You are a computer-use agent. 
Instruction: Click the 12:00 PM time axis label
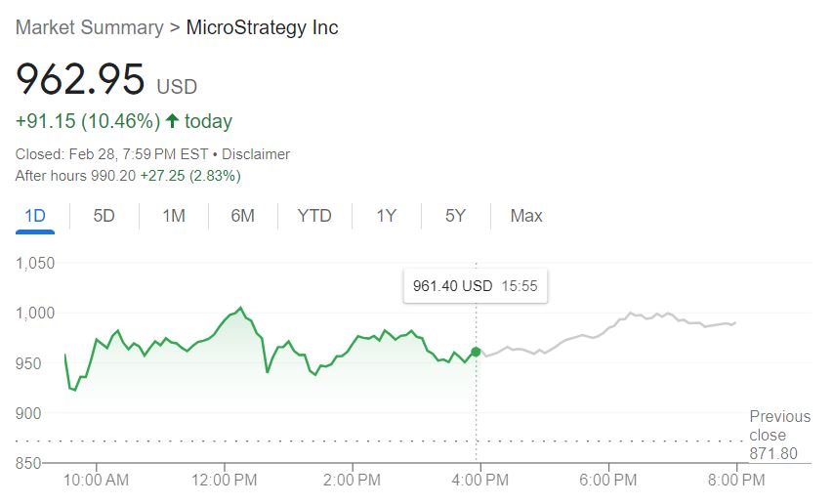225,481
